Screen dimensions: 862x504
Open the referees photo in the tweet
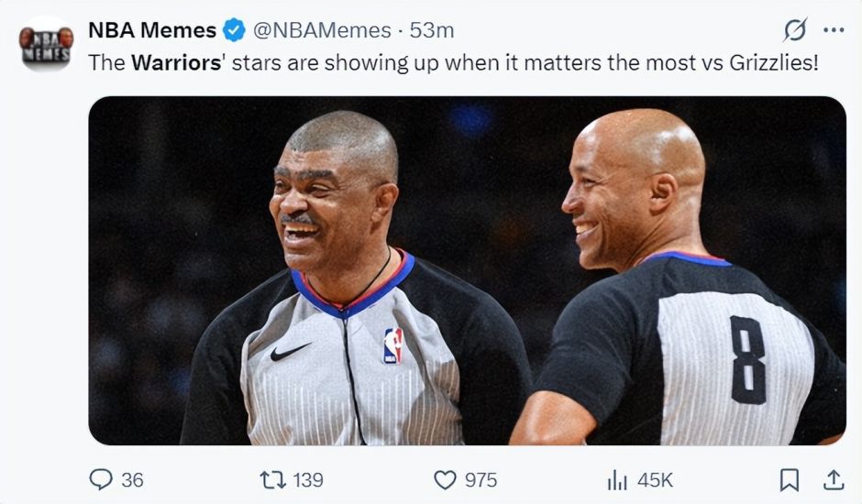coord(467,270)
